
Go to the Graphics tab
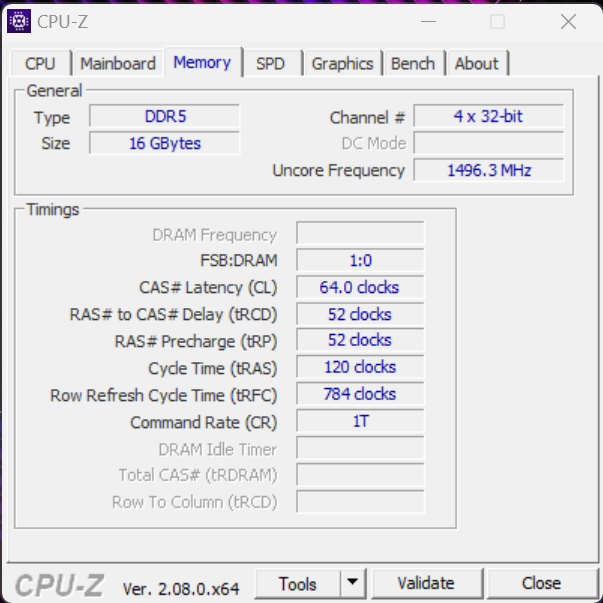(342, 63)
